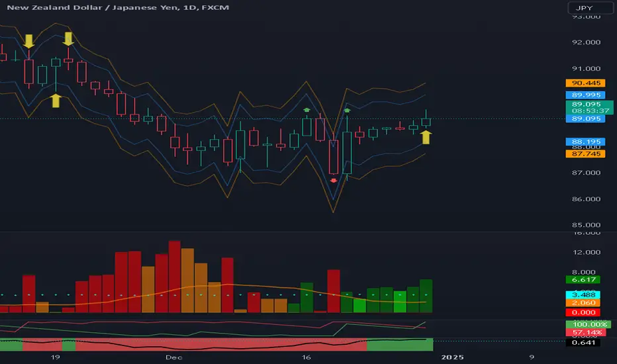
Task: Select the orange 90.445 price label
Action: point(585,83)
